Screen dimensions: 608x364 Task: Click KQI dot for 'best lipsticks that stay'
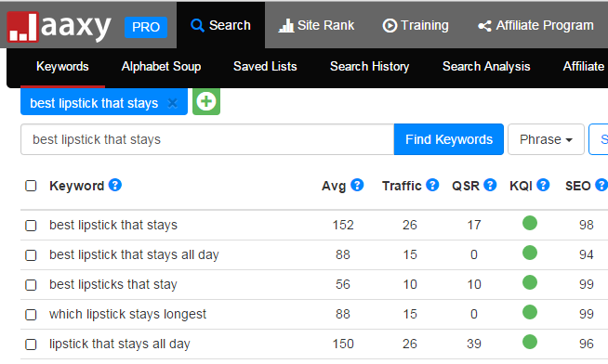click(530, 282)
